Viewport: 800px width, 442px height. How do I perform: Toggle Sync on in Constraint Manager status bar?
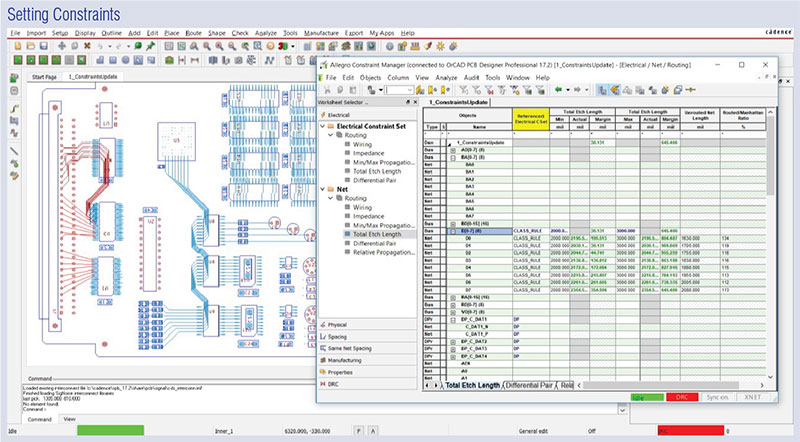click(718, 397)
